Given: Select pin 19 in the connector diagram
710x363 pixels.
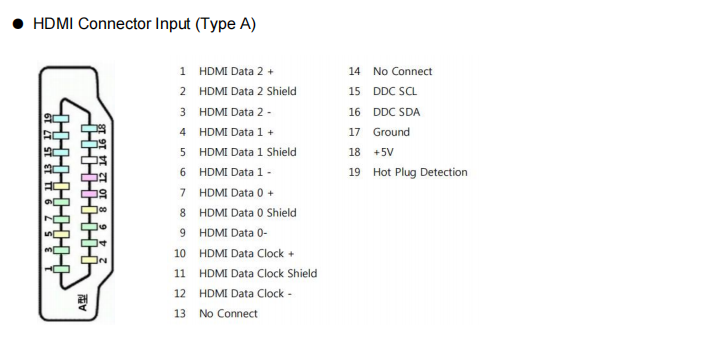Looking at the screenshot, I should [61, 119].
